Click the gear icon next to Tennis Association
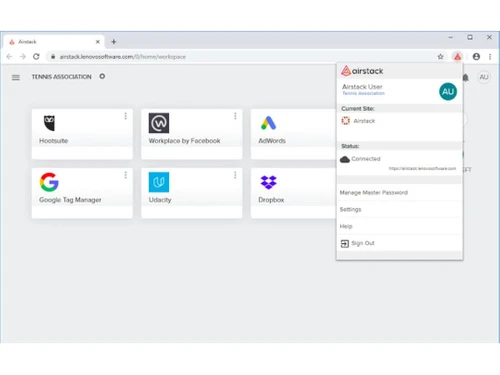This screenshot has height=375, width=500. (x=102, y=76)
